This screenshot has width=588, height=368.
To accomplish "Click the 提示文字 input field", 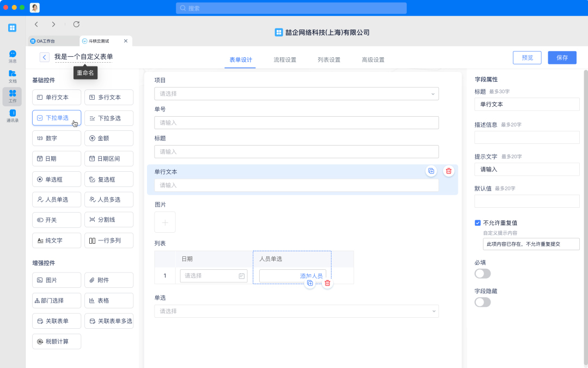I will coord(526,169).
